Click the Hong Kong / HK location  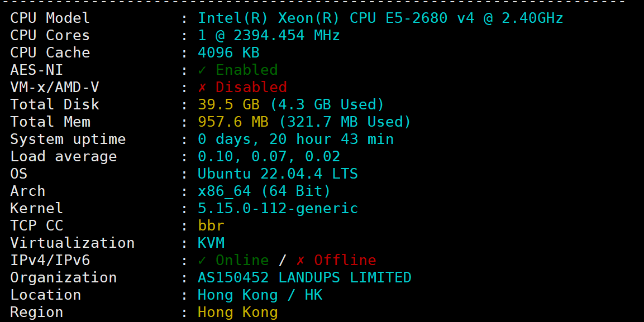(260, 295)
